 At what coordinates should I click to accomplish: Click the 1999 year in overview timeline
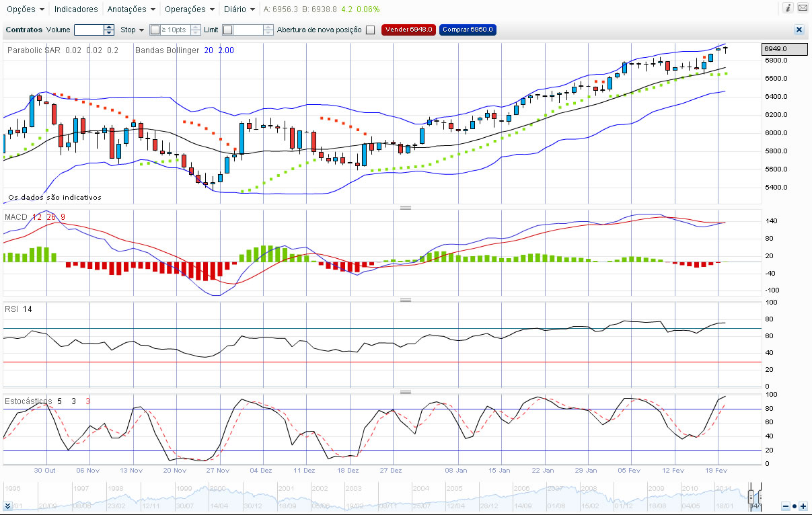click(184, 488)
